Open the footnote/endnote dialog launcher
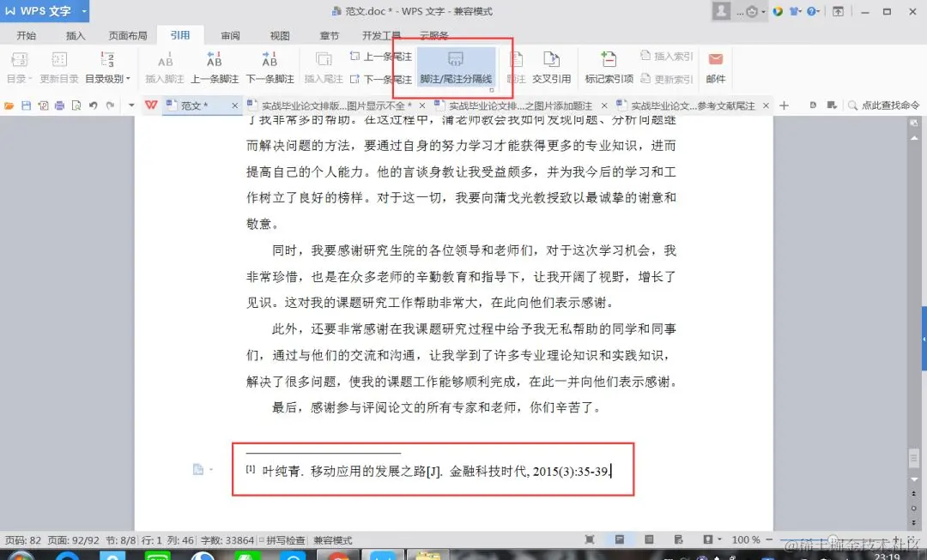 tap(491, 90)
